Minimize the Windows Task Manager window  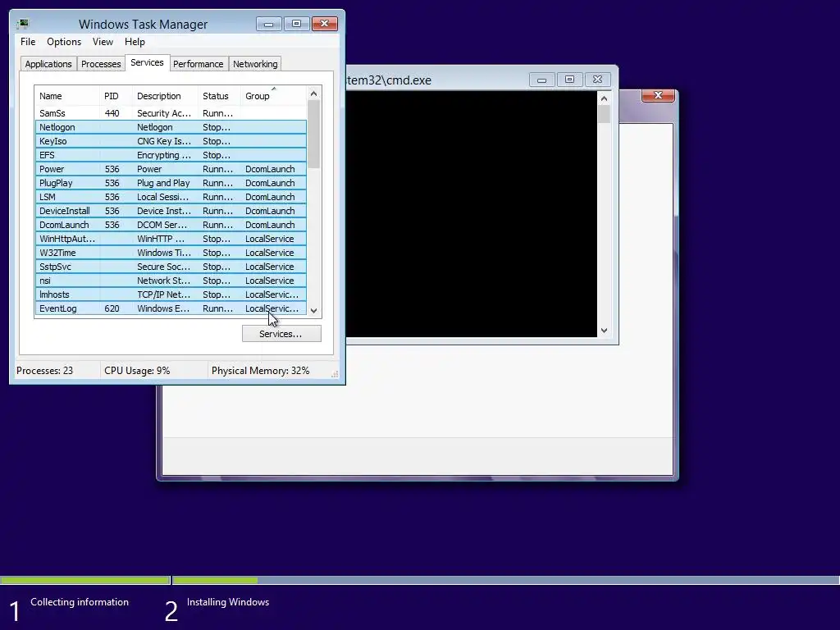pos(269,24)
